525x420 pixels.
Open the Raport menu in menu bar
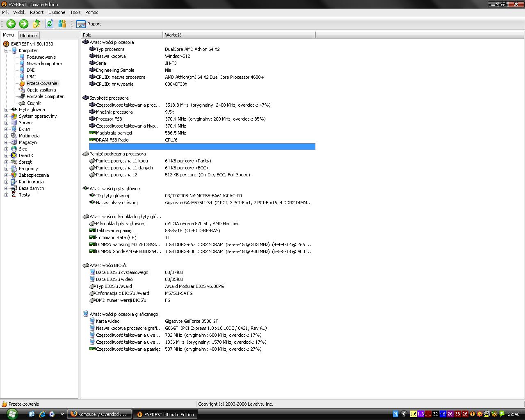coord(37,12)
